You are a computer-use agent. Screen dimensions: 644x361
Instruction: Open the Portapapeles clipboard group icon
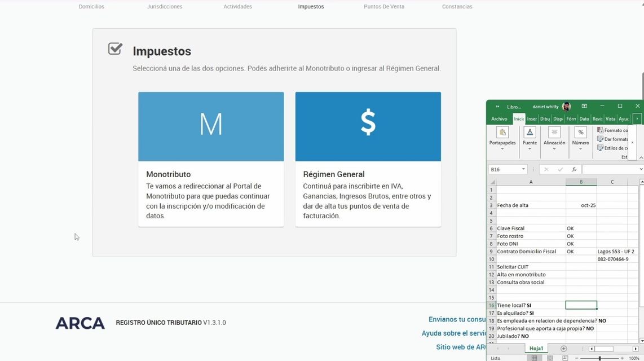[502, 133]
